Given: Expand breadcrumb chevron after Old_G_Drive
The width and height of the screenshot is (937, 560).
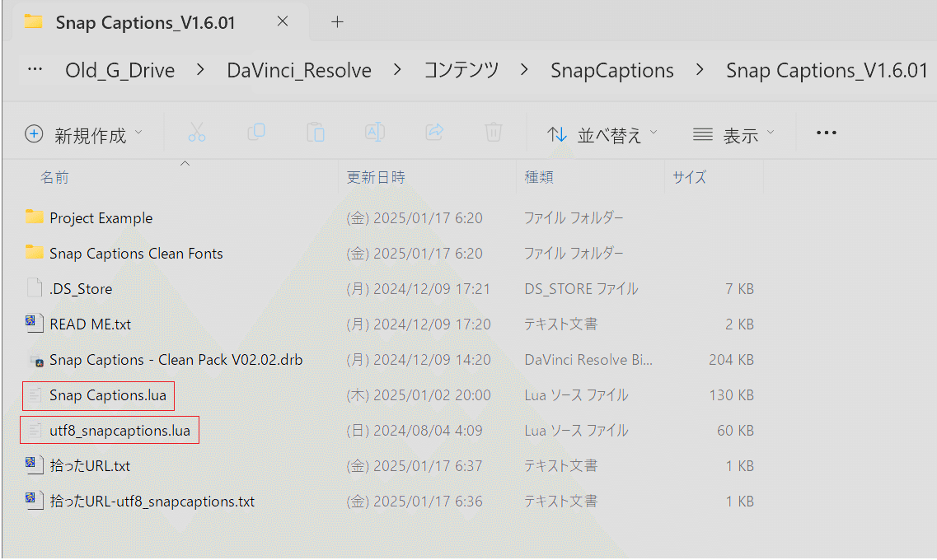Looking at the screenshot, I should (201, 70).
